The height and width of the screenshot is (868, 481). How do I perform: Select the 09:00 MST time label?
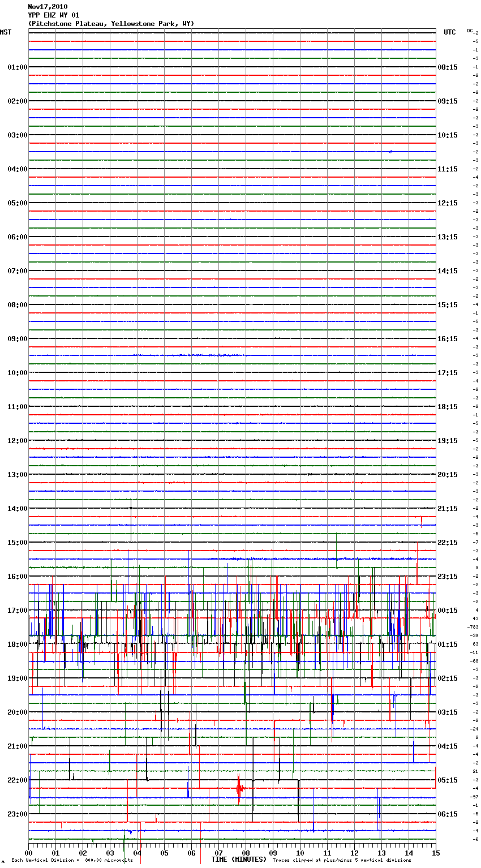[x=18, y=339]
